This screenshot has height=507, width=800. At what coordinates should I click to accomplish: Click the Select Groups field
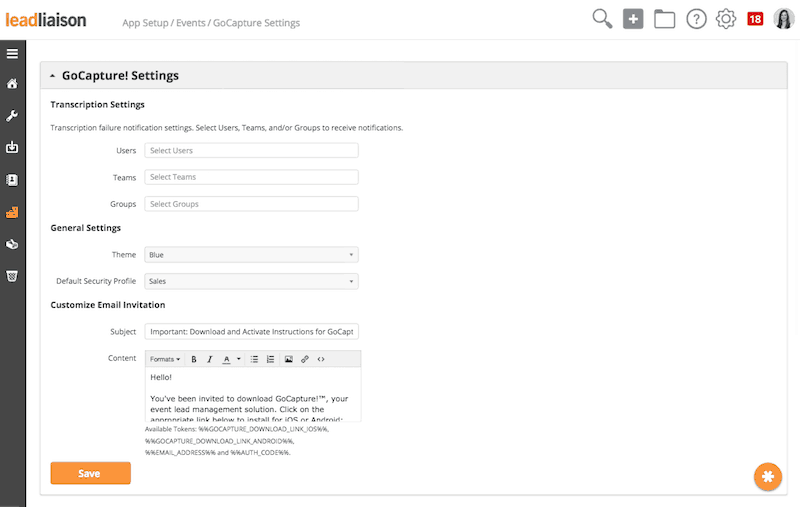252,204
